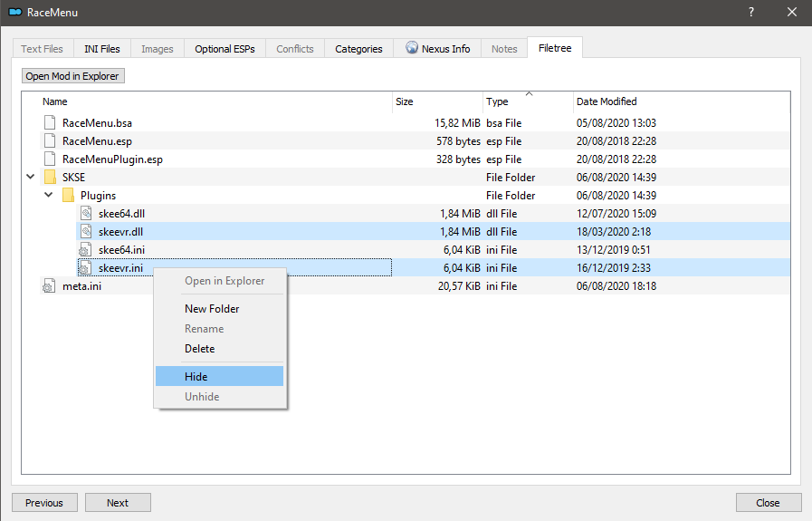Switch to the INI Files tab

(x=102, y=49)
